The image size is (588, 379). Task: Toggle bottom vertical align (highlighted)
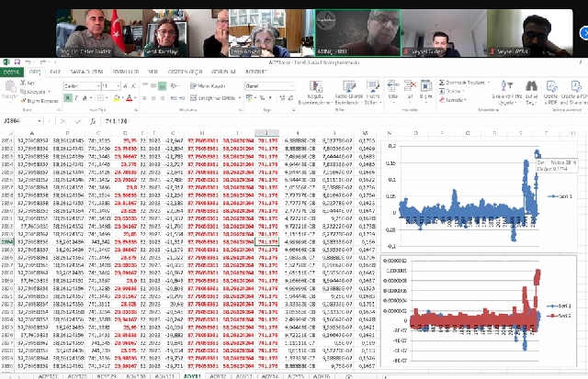click(162, 85)
